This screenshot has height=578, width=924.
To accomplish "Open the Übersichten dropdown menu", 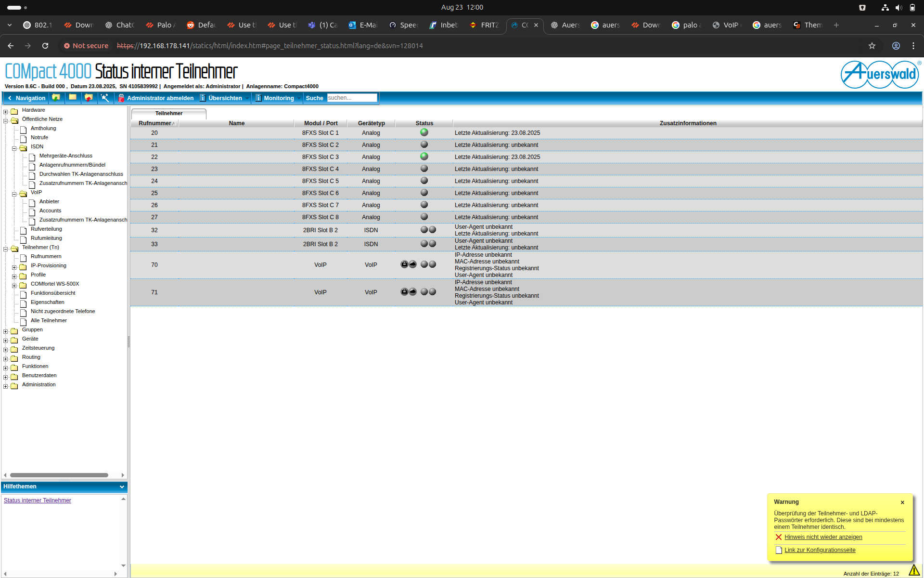I will point(225,98).
